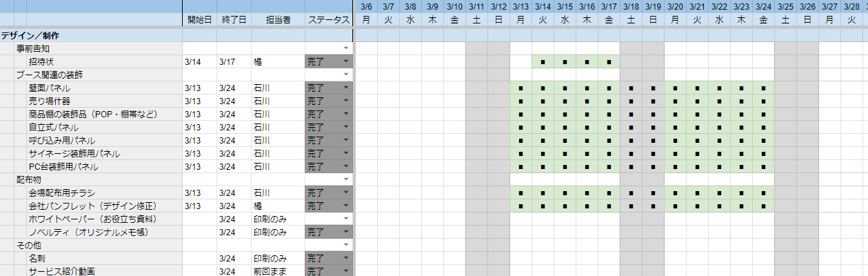The image size is (868, 276).
Task: Select the 3/13 date column header
Action: click(x=521, y=7)
